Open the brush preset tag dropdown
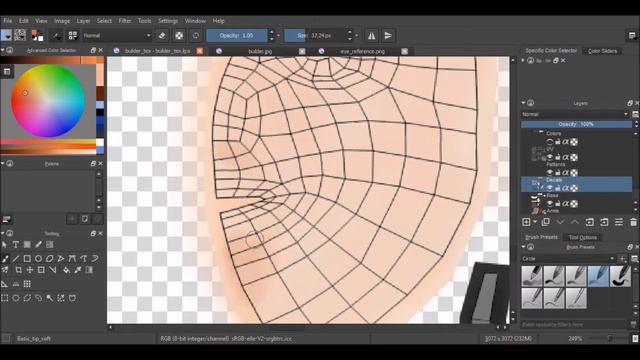Image resolution: width=640 pixels, height=360 pixels. coord(568,258)
